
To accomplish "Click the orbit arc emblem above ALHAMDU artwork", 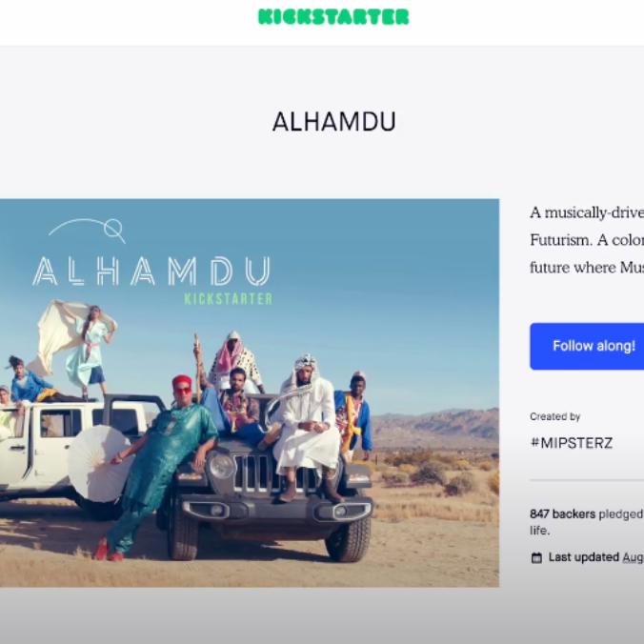I will click(87, 231).
